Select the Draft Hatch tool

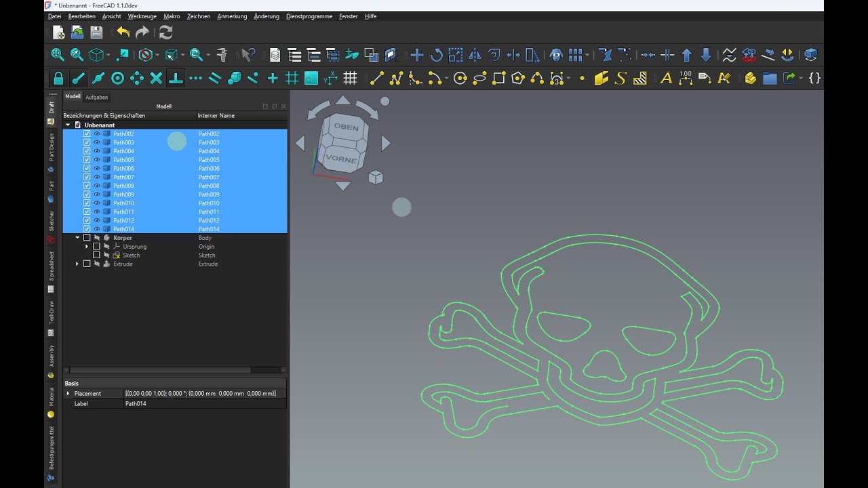pyautogui.click(x=639, y=78)
